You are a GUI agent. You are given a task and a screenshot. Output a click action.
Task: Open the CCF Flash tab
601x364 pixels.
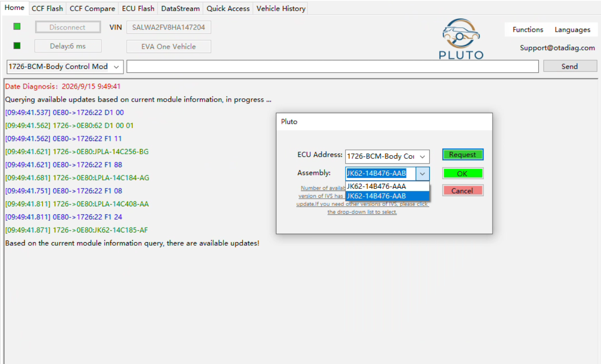coord(47,9)
